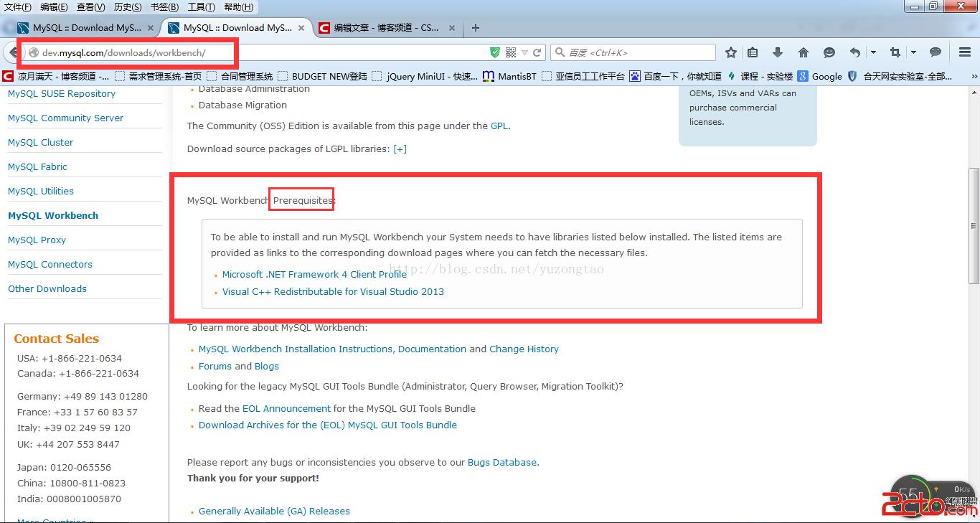Open Other Downloads sidebar link
Viewport: 980px width, 523px height.
click(47, 288)
